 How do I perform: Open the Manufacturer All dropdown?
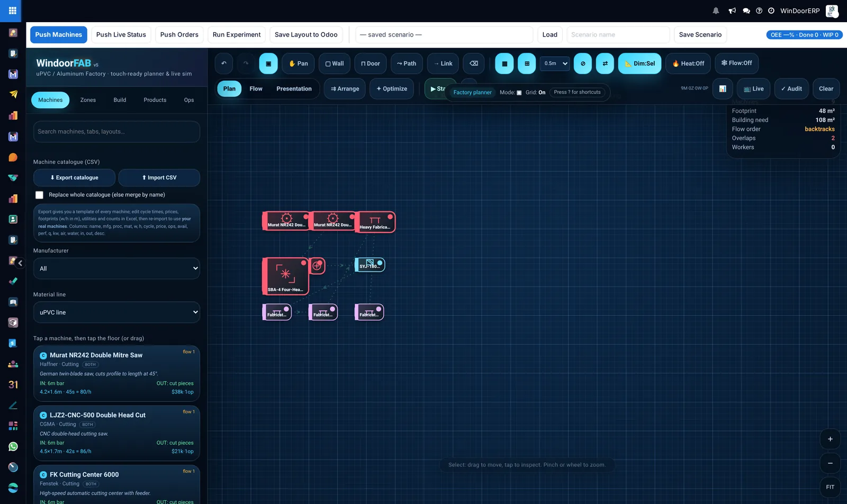tap(116, 268)
